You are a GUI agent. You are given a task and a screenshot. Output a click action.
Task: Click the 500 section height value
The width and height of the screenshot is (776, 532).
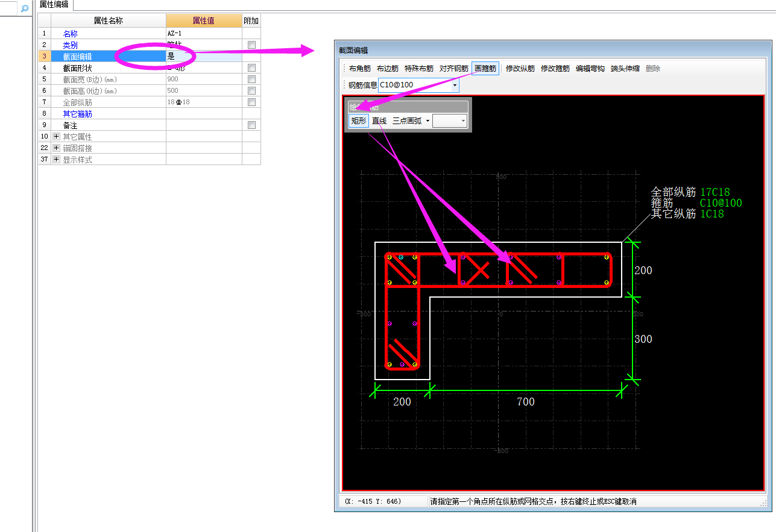pos(204,91)
